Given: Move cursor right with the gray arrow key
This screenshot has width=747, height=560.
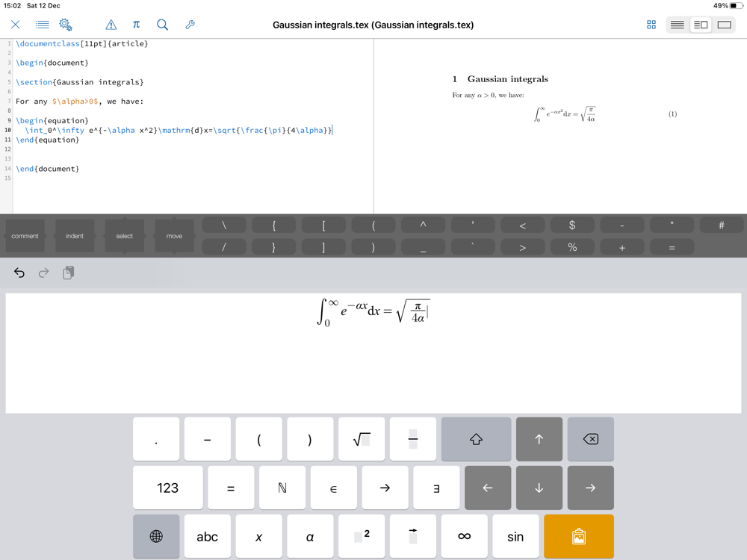Looking at the screenshot, I should [591, 488].
